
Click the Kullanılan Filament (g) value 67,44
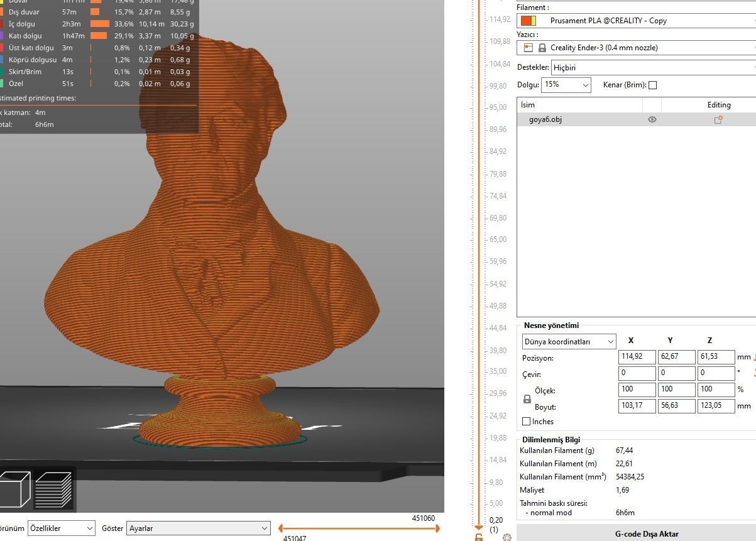point(625,451)
